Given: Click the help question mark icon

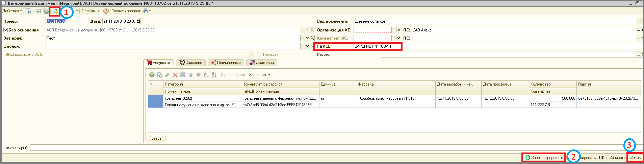Looking at the screenshot, I should [x=106, y=11].
